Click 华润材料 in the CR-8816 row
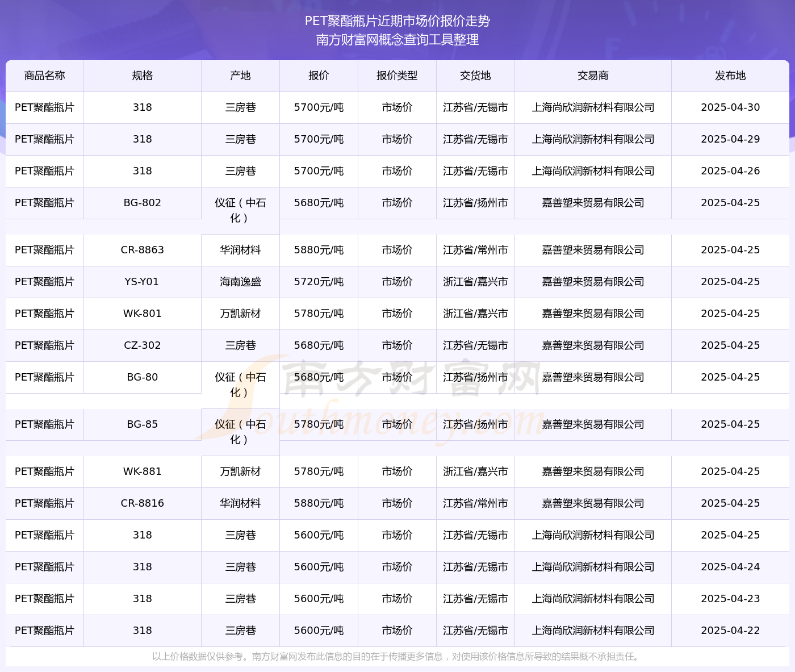The height and width of the screenshot is (672, 795). [240, 503]
